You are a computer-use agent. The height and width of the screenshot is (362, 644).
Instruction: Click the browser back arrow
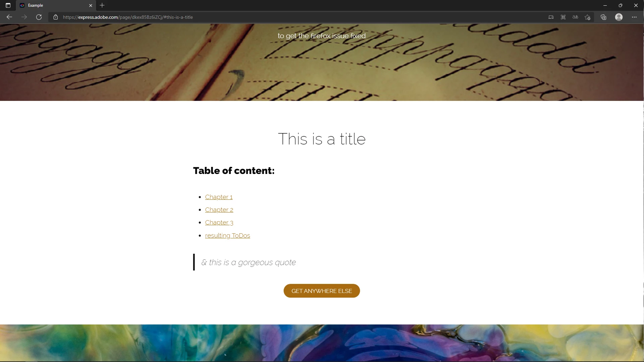coord(9,17)
